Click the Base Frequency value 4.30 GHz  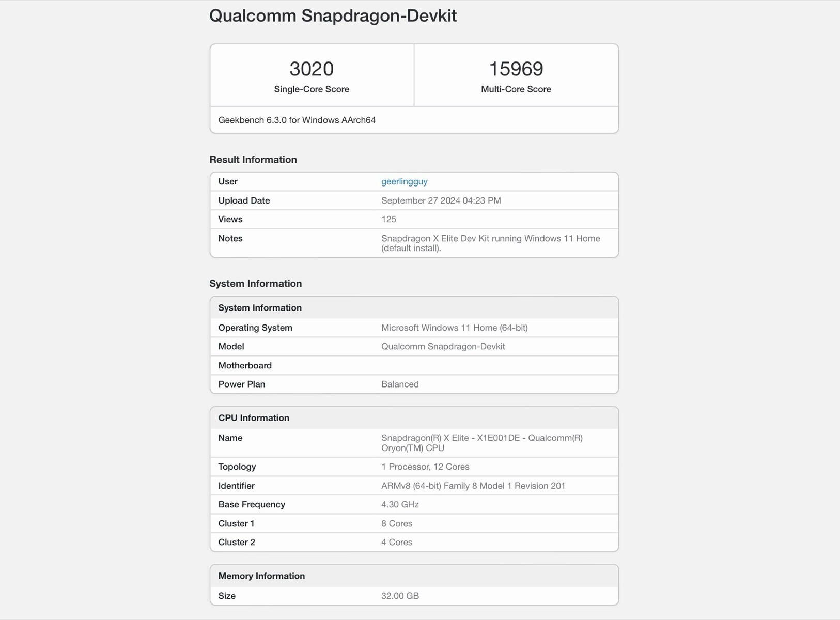400,504
